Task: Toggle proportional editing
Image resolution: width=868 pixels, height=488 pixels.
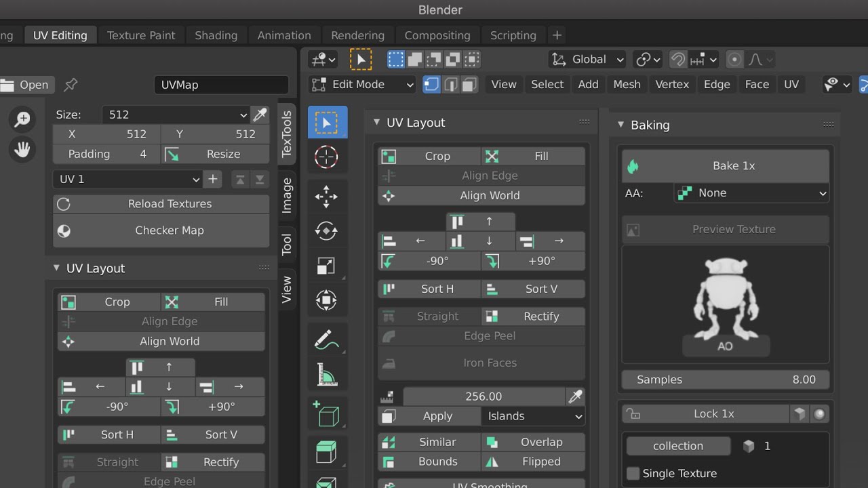Action: click(x=734, y=60)
